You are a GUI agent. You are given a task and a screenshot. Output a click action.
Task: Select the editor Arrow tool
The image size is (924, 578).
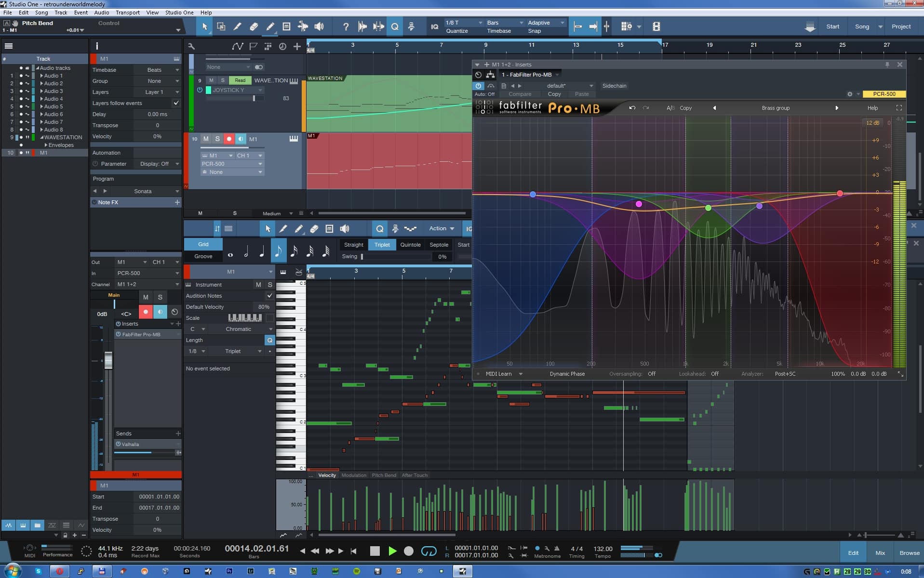pos(268,229)
